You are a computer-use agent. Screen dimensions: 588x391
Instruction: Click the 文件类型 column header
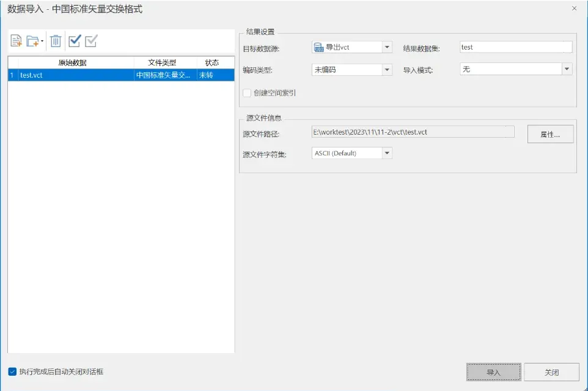pyautogui.click(x=162, y=62)
